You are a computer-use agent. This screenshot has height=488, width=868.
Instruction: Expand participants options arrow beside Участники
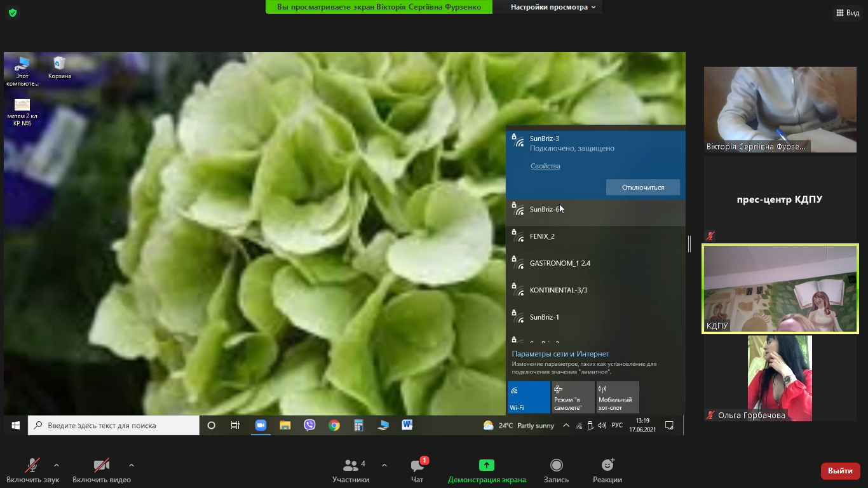click(384, 465)
